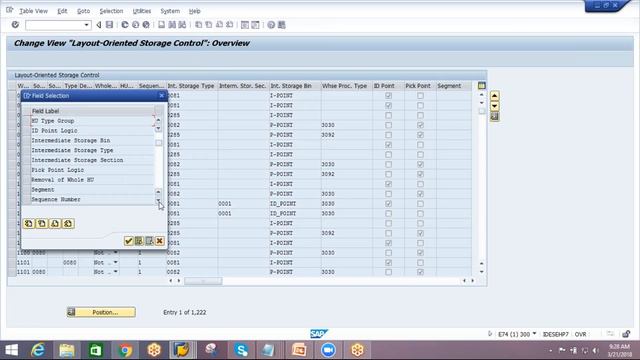Cancel Field Selection with the red X button
This screenshot has width=640, height=360.
point(160,241)
